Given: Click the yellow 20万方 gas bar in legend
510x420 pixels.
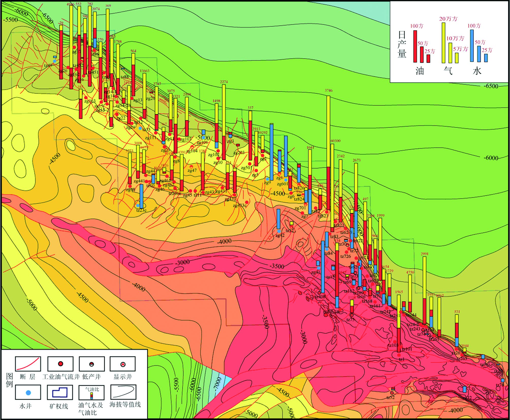Looking at the screenshot, I should [443, 43].
